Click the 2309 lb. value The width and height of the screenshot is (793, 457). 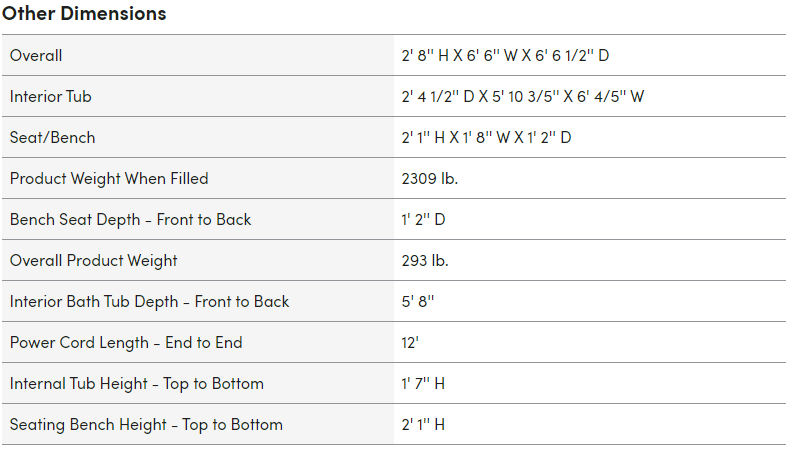(x=429, y=178)
